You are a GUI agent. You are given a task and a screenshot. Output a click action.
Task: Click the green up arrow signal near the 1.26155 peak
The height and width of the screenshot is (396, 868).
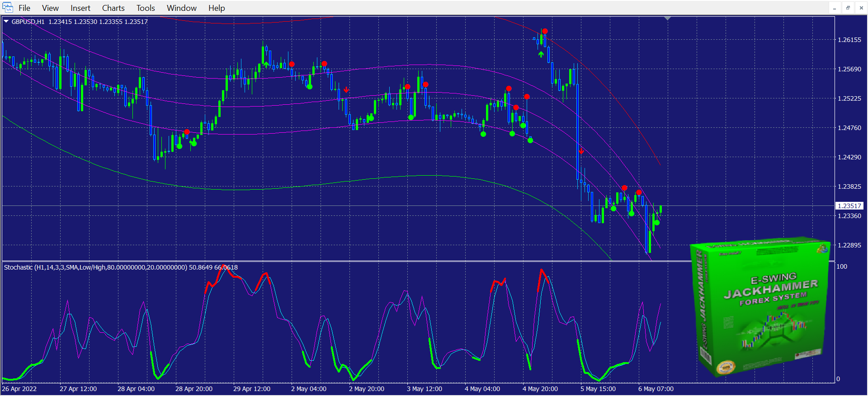pos(541,55)
